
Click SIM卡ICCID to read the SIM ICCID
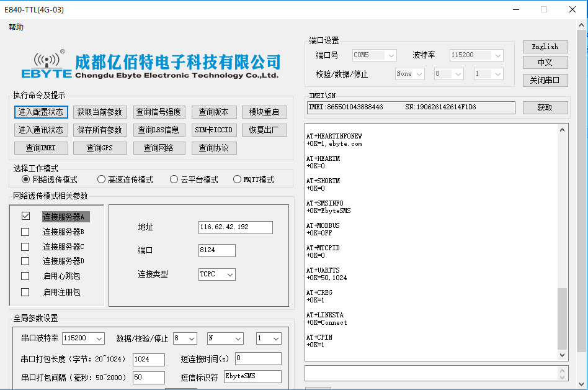(x=213, y=130)
